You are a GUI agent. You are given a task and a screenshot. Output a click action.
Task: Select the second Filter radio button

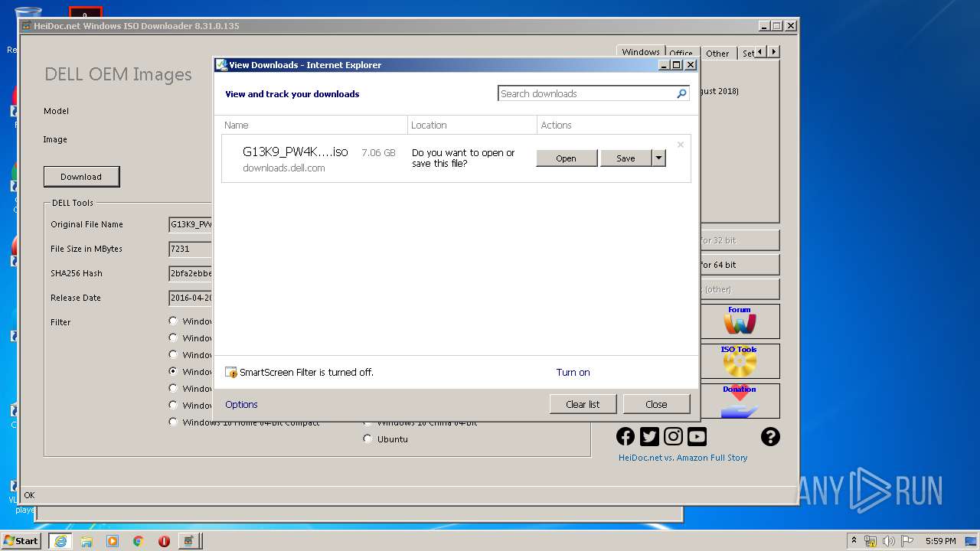(173, 338)
